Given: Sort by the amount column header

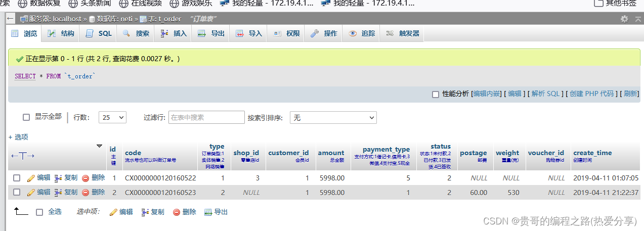Looking at the screenshot, I should (331, 153).
